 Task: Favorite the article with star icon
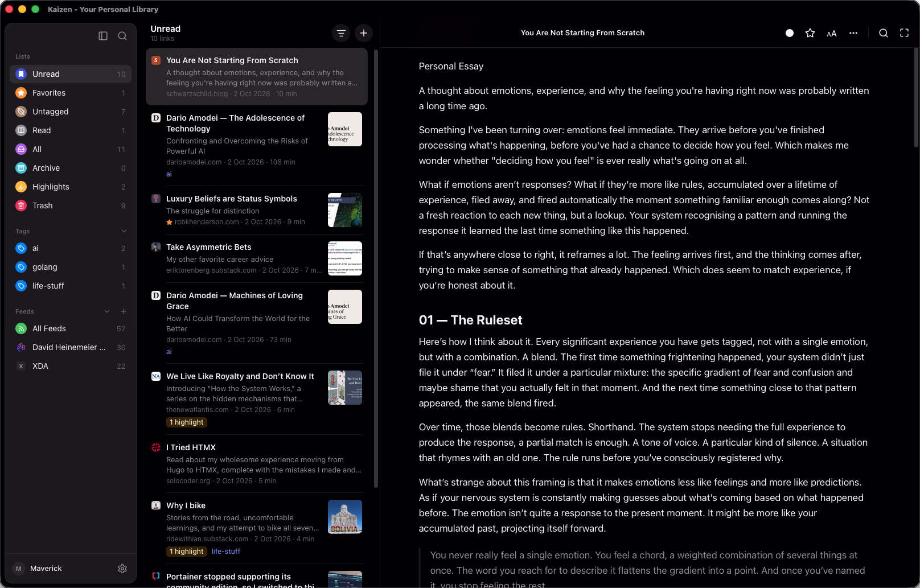pos(810,33)
